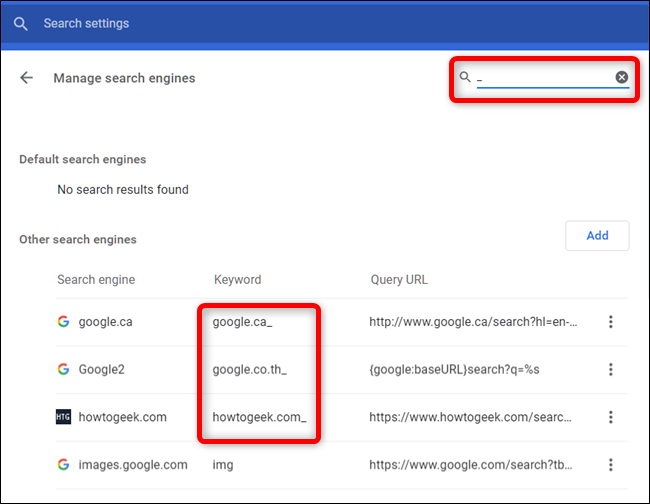This screenshot has width=650, height=504.
Task: Click the back arrow beside Manage search engines
Action: tap(27, 78)
